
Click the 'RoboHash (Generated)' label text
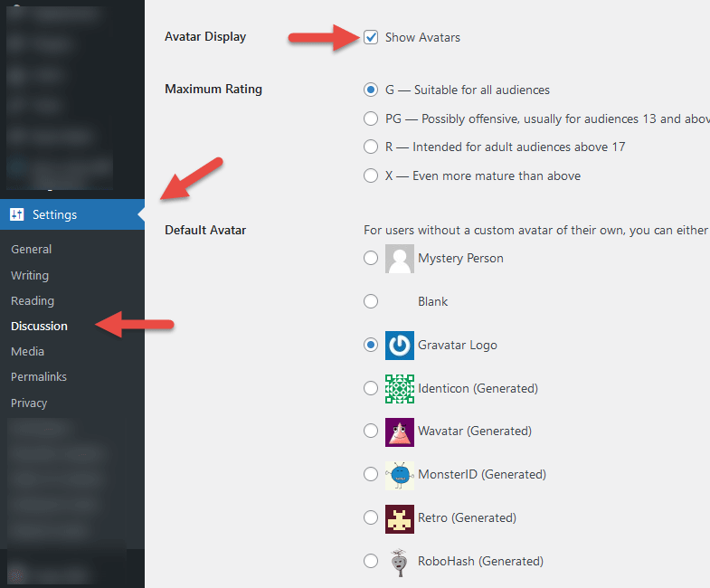[x=480, y=561]
